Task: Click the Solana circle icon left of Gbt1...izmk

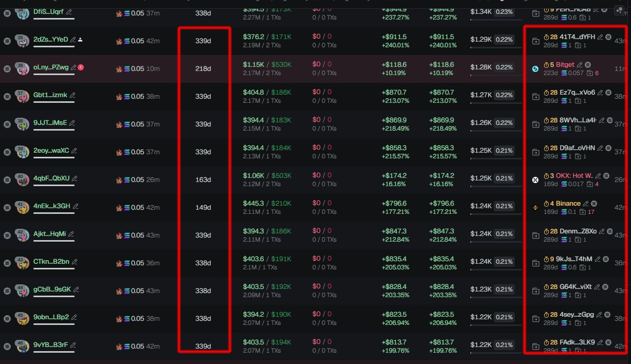Action: pyautogui.click(x=7, y=96)
